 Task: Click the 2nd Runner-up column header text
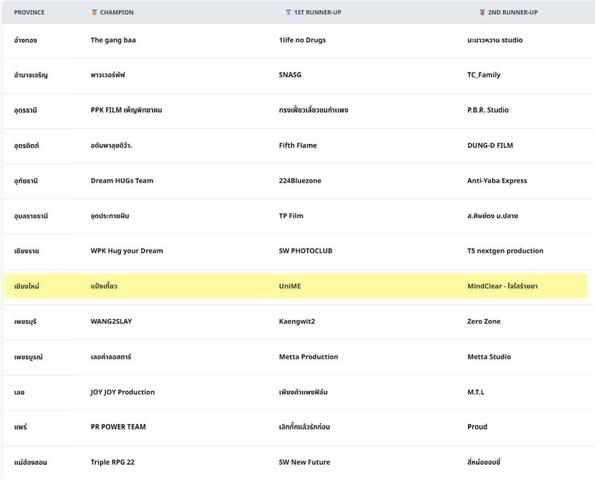coord(513,13)
